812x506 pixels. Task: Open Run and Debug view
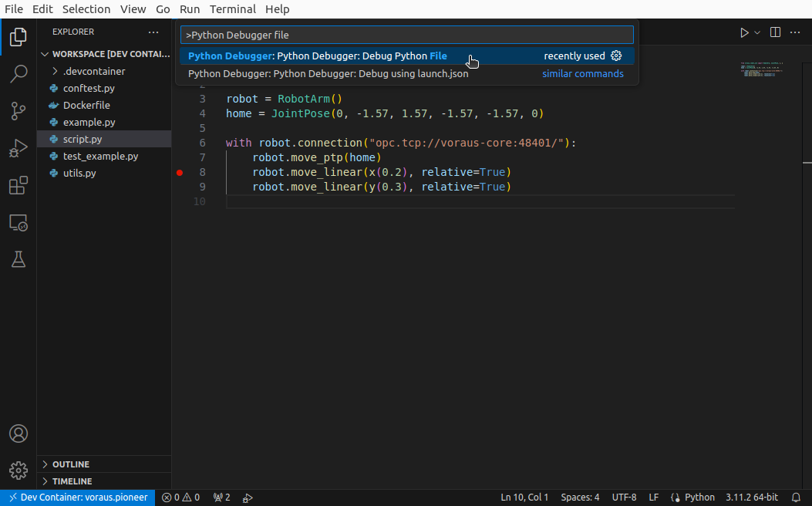19,148
